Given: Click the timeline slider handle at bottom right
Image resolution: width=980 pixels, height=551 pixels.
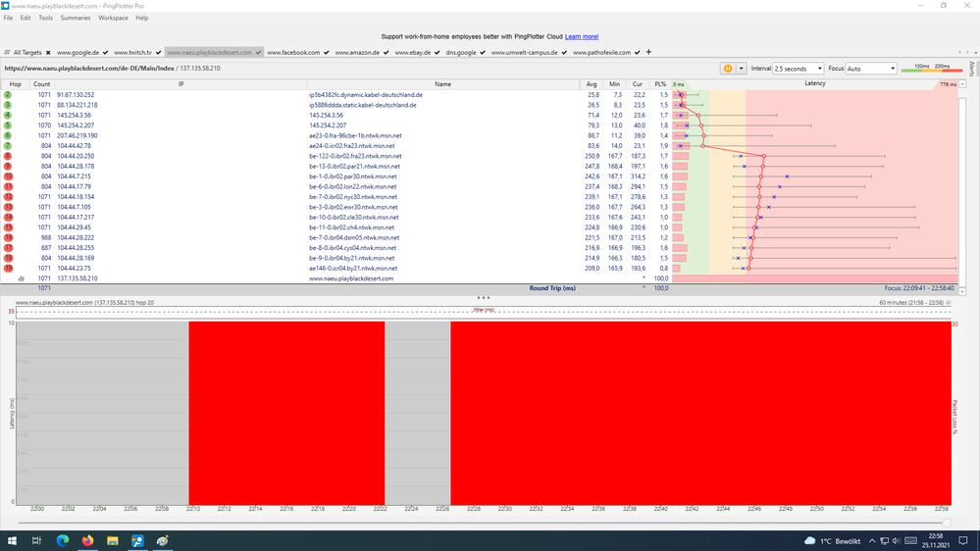Looking at the screenshot, I should point(947,523).
